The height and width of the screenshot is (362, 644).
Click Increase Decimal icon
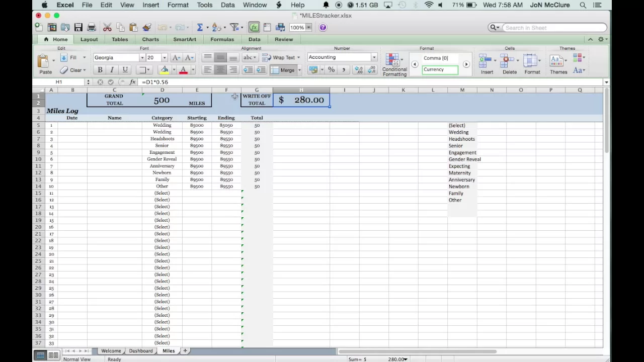(x=359, y=70)
